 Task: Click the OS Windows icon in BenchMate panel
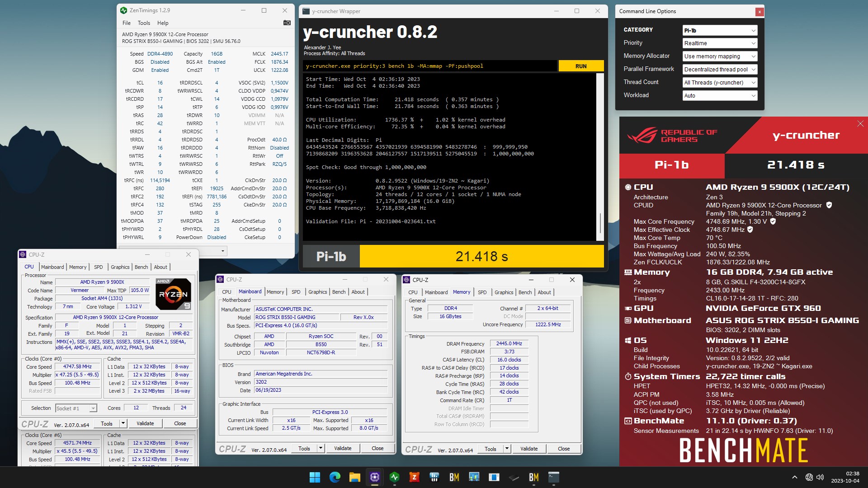point(628,340)
